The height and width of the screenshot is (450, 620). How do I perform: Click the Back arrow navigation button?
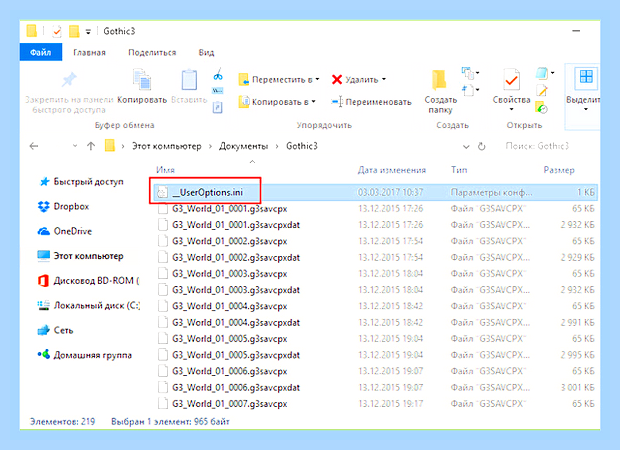pyautogui.click(x=34, y=146)
